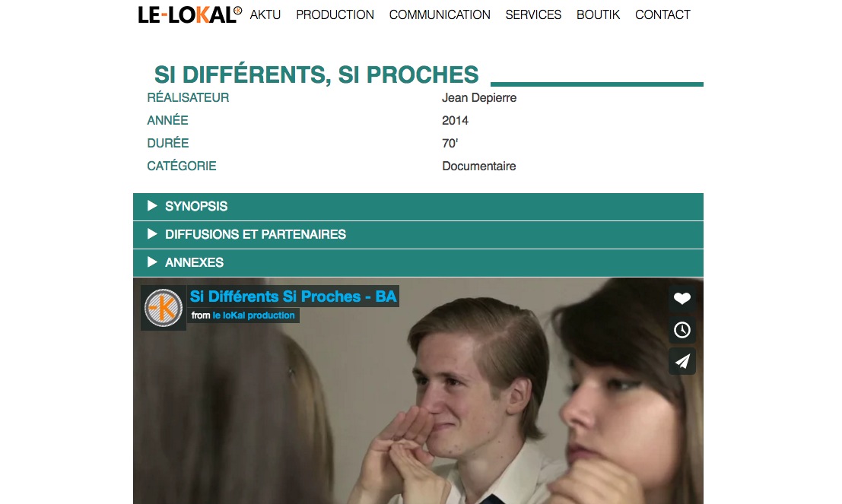Open the CONTACT page
842x504 pixels.
[x=662, y=15]
